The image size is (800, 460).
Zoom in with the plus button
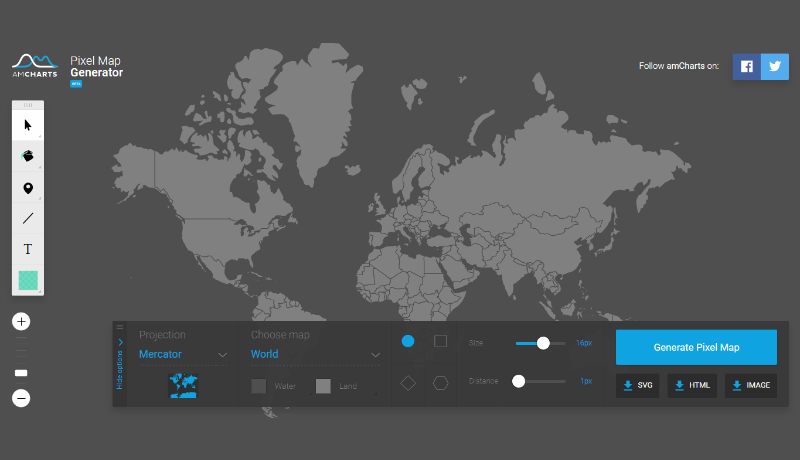(21, 322)
